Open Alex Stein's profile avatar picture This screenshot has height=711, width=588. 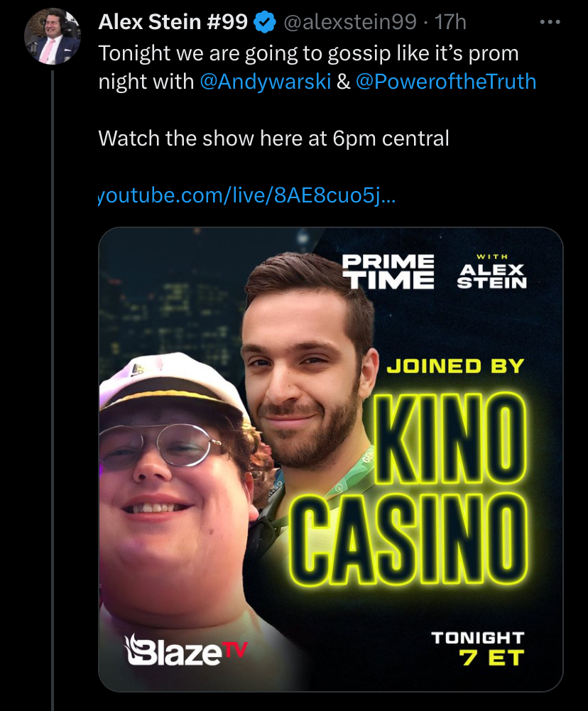coord(52,36)
